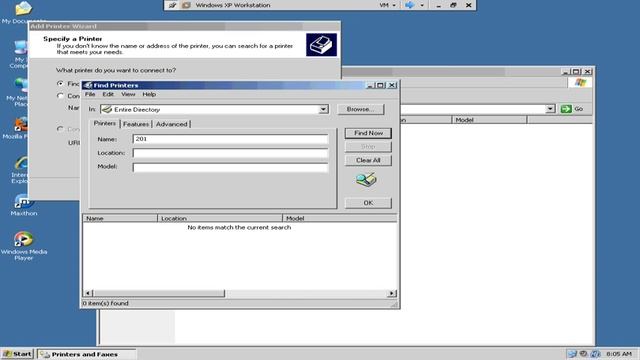Open the View menu in Find Printers
Screen dimensions: 640x360
click(128, 94)
